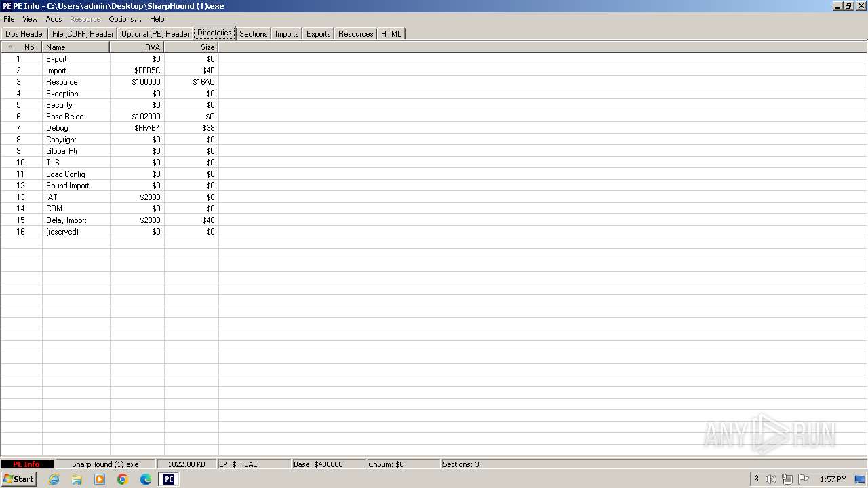This screenshot has height=488, width=868.
Task: Switch to the File (COFF) Header tab
Action: [x=83, y=34]
